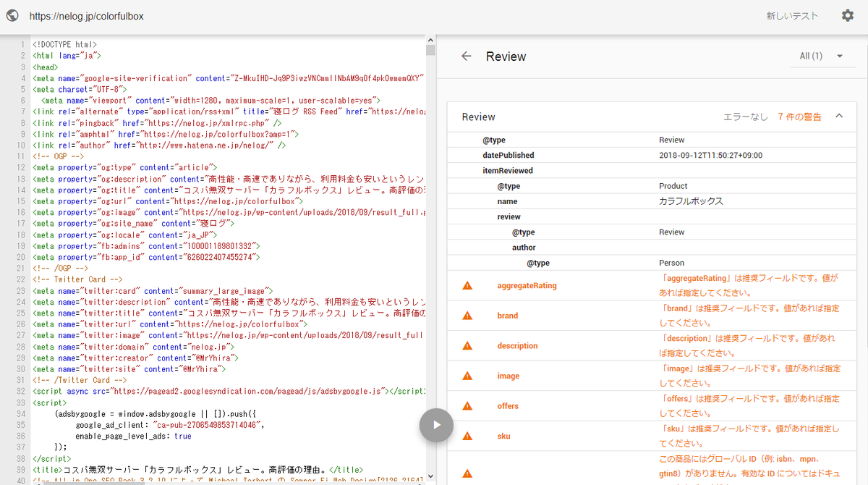Select the brand field name
The image size is (868, 485).
coord(507,316)
